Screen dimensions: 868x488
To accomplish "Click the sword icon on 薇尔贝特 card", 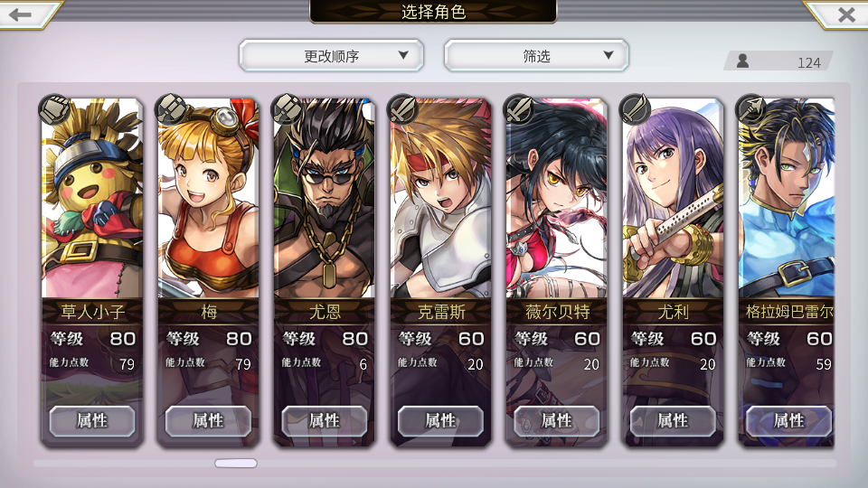I will pyautogui.click(x=519, y=109).
